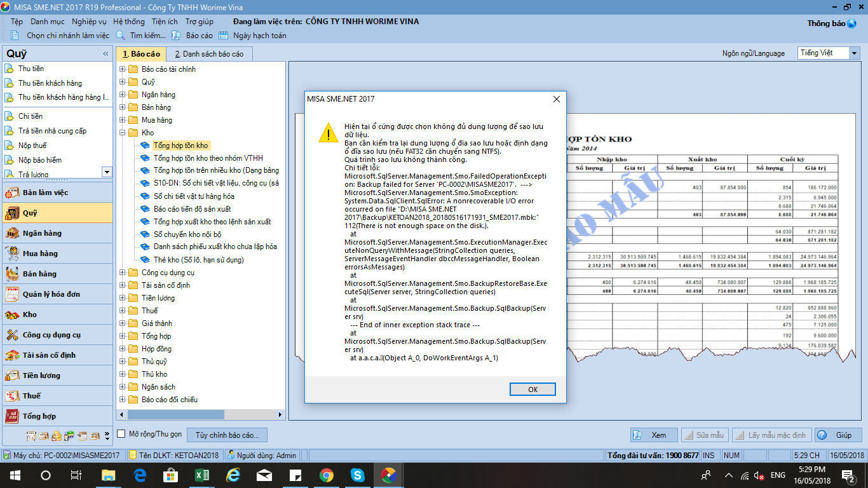Select Tài sản cố định module icon
868x488 pixels.
12,355
